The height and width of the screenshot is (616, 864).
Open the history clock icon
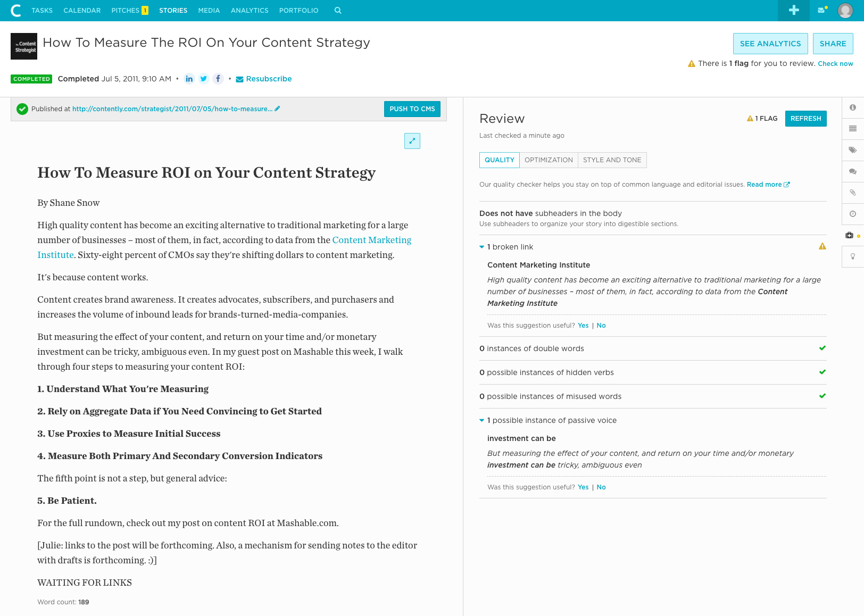point(853,214)
